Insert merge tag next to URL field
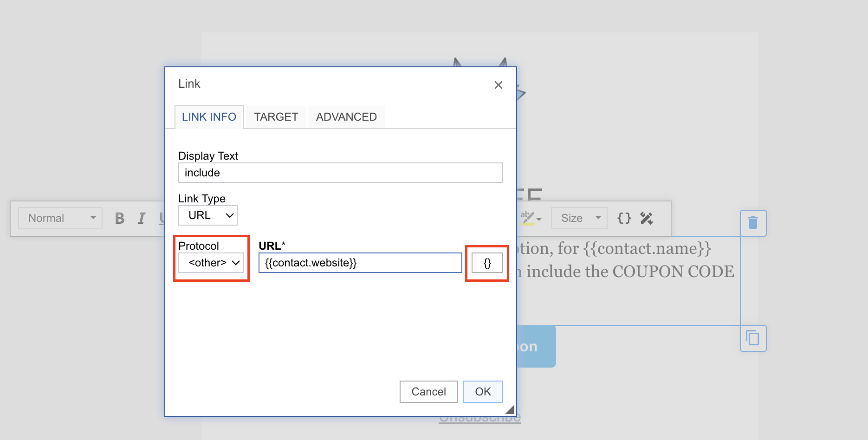The width and height of the screenshot is (868, 440). pyautogui.click(x=487, y=263)
